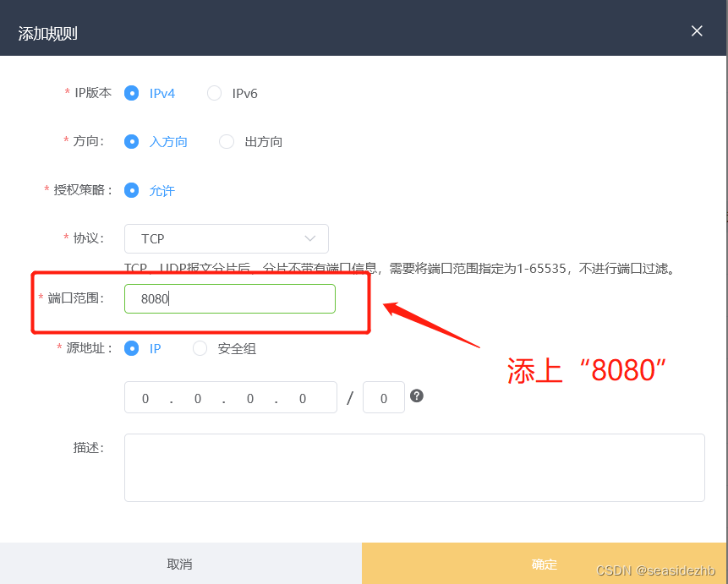728x584 pixels.
Task: Click the CIDR suffix box after the slash
Action: 383,397
